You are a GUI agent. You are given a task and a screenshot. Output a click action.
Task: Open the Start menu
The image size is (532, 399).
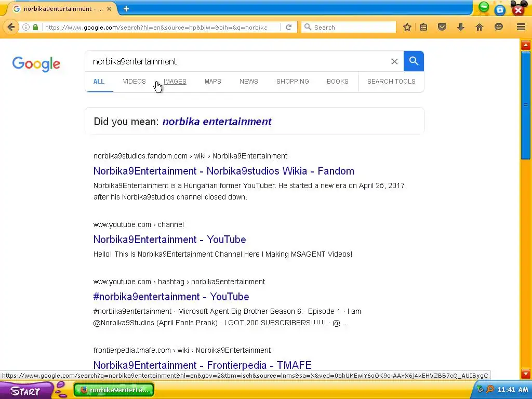[x=25, y=391]
